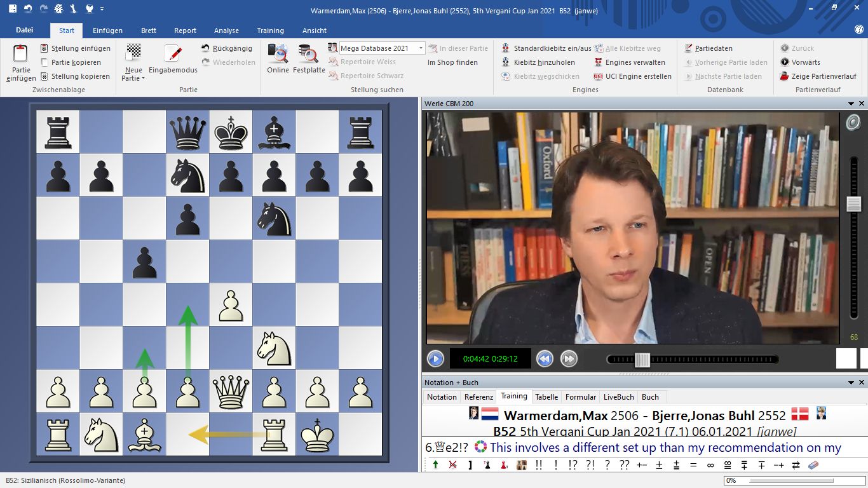This screenshot has width=868, height=488.
Task: Switch to the Analyse ribbon tab
Action: tap(226, 30)
